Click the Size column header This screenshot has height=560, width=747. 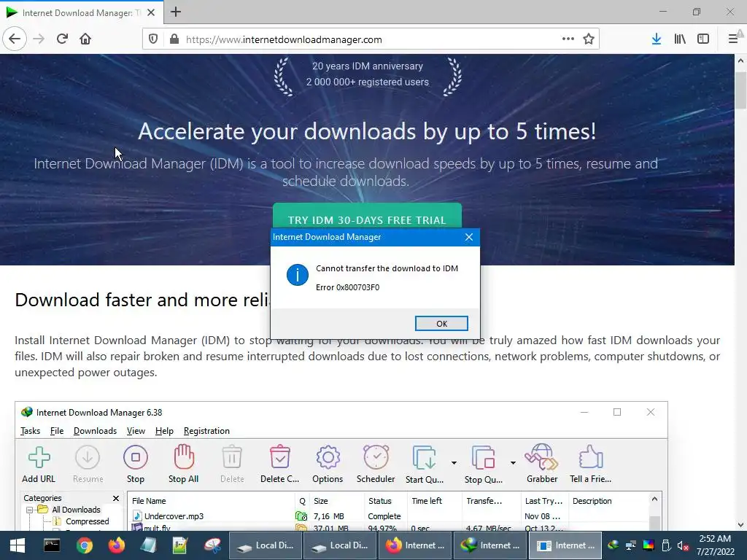coord(336,501)
